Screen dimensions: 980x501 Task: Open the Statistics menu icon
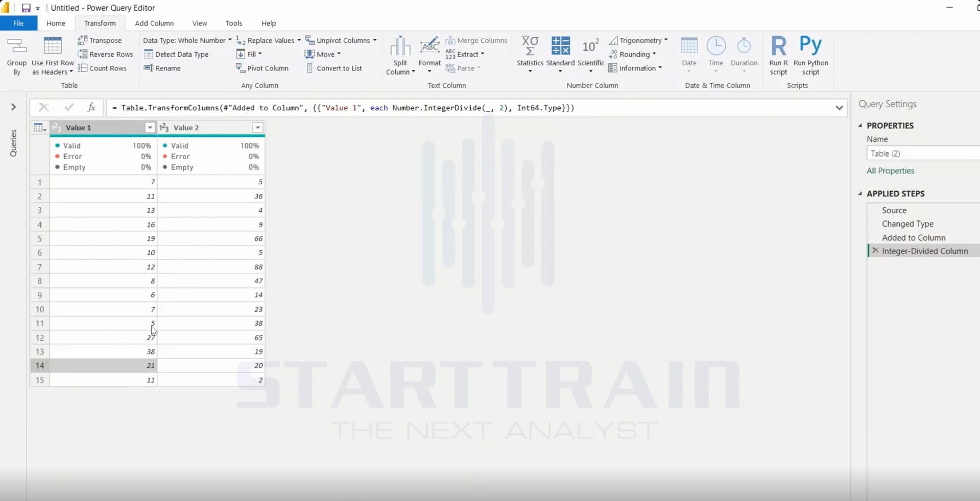530,45
